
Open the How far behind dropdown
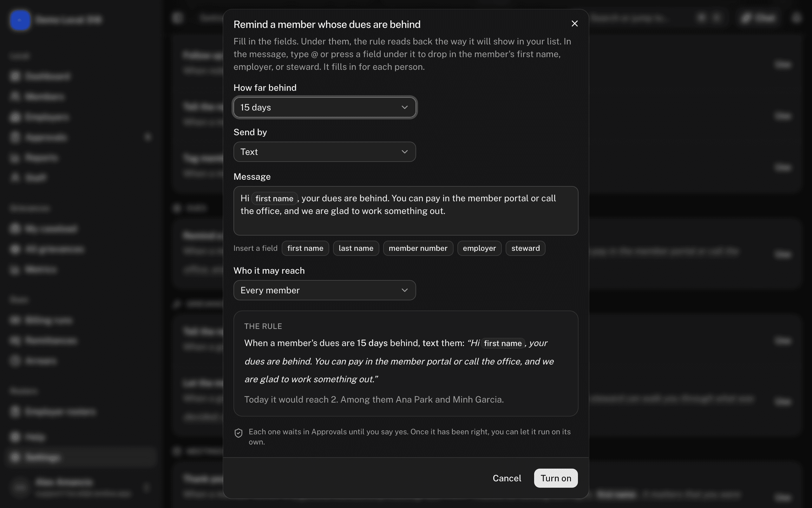pyautogui.click(x=324, y=107)
